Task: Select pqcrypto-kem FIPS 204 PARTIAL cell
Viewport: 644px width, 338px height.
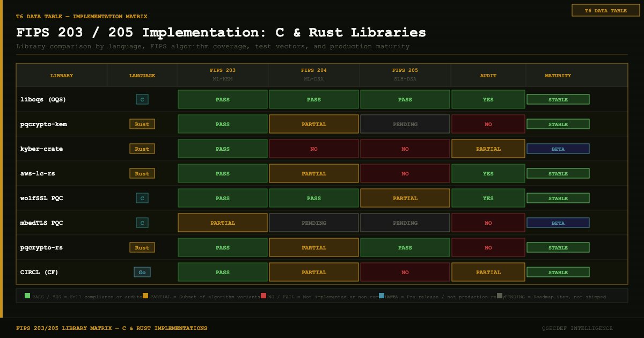Action: 314,124
